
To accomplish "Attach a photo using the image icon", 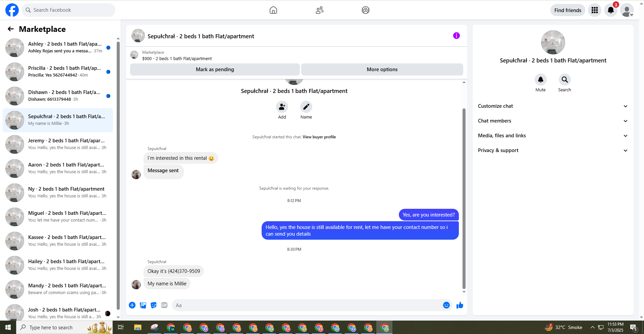I will [x=143, y=305].
